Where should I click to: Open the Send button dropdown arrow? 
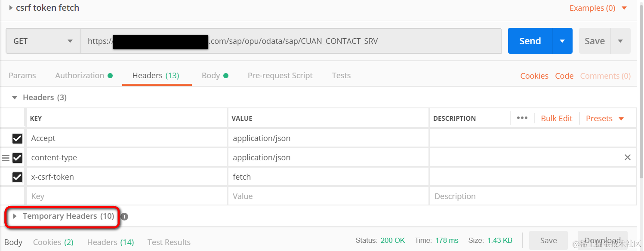(x=562, y=41)
